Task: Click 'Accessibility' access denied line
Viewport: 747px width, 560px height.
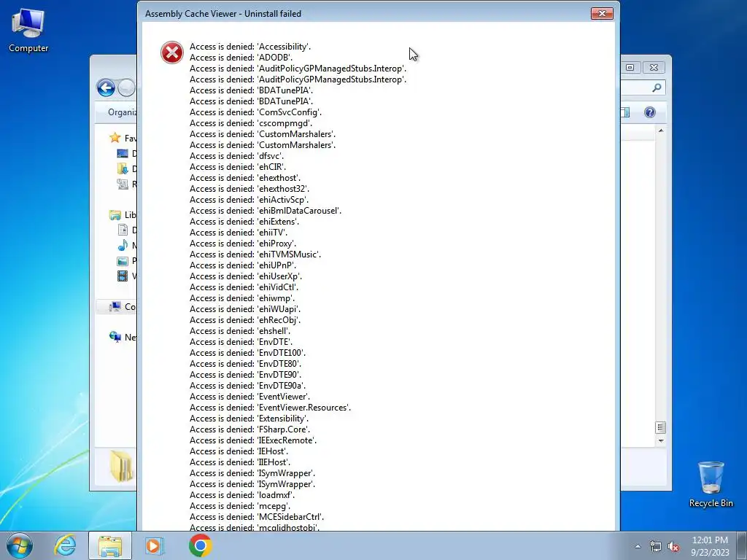Action: [250, 46]
